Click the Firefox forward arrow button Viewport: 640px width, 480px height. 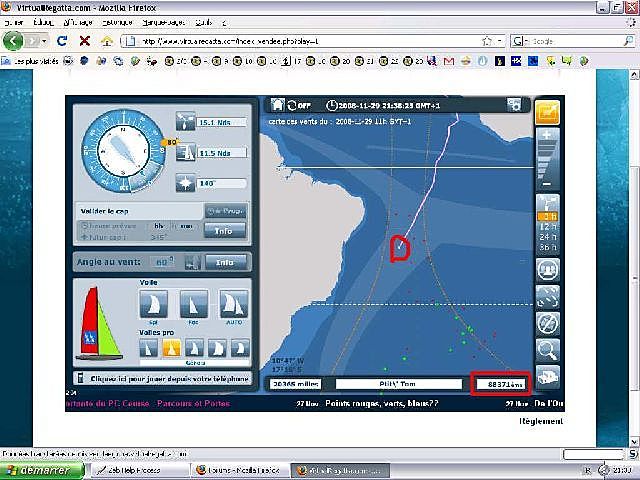point(32,41)
